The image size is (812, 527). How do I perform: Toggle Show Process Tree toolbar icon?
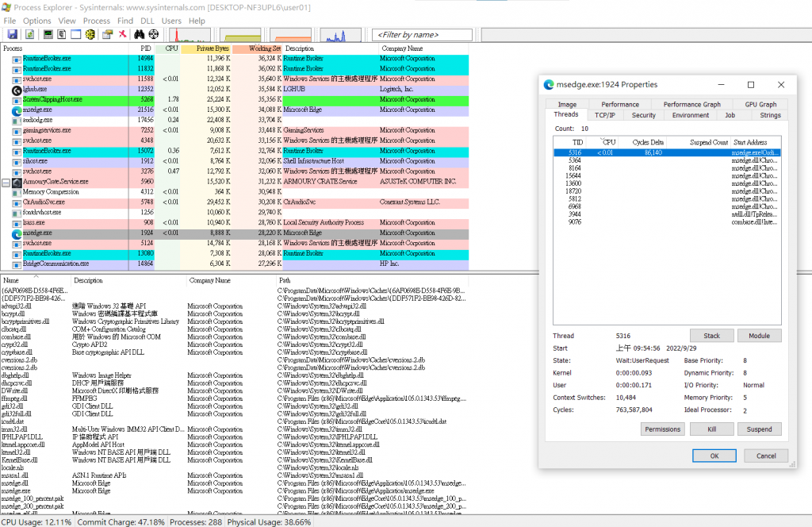pos(62,34)
